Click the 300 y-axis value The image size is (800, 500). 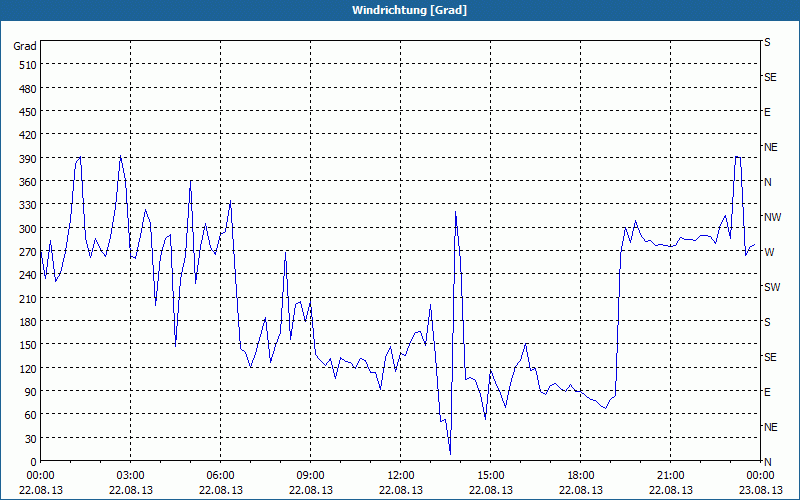[x=27, y=229]
